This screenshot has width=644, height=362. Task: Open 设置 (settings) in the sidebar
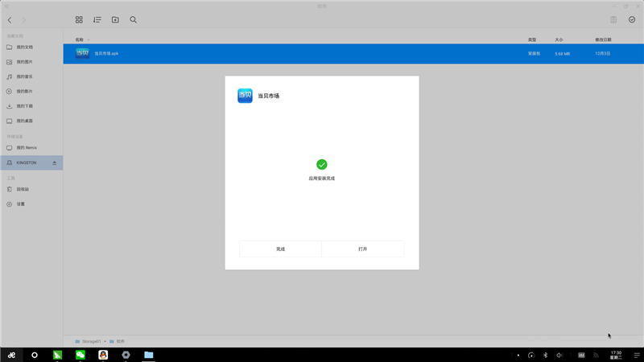31,204
